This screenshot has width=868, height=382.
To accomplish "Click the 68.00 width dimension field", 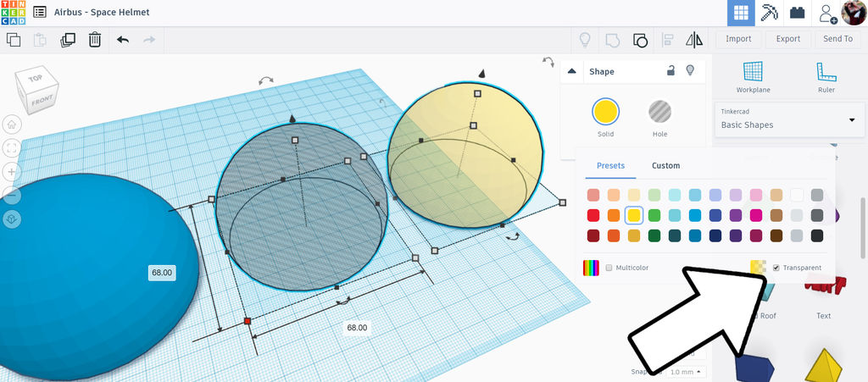I will coord(357,327).
